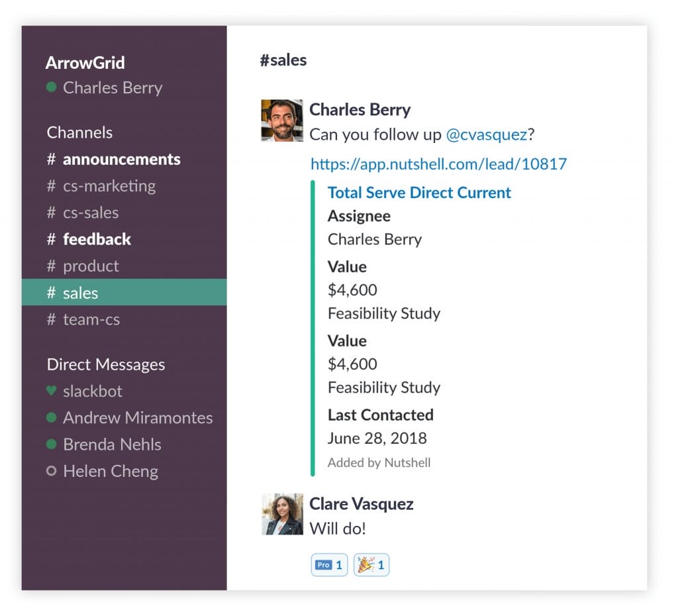Click the slackbot heart icon

pyautogui.click(x=52, y=391)
